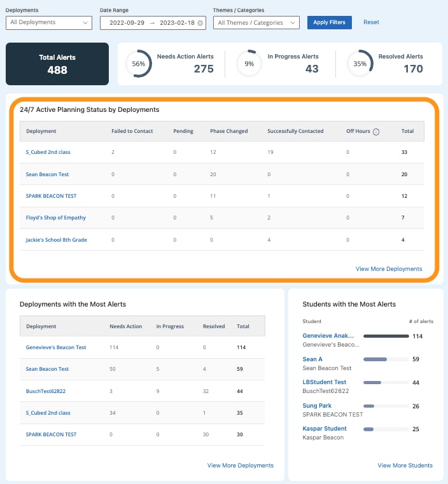Click the Apply Filters button
448x484 pixels.
coord(330,22)
